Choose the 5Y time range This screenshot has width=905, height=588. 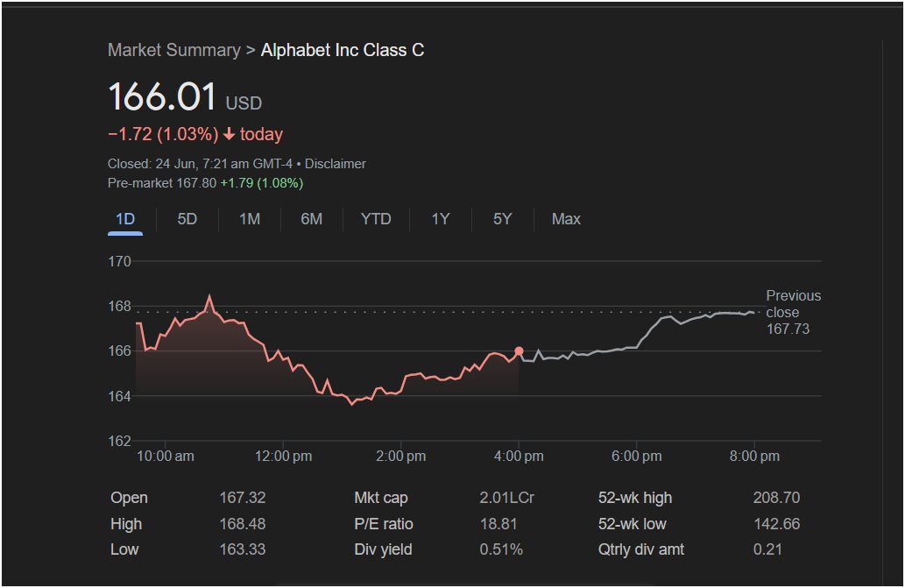tap(502, 219)
